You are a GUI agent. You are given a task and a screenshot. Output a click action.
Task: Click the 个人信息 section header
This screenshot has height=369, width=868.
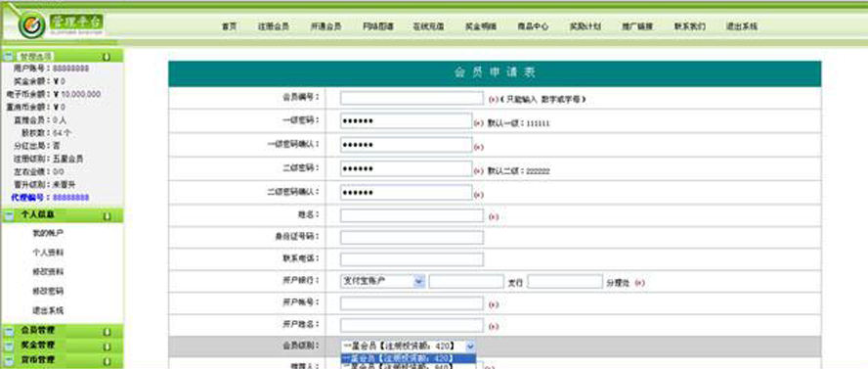click(63, 215)
